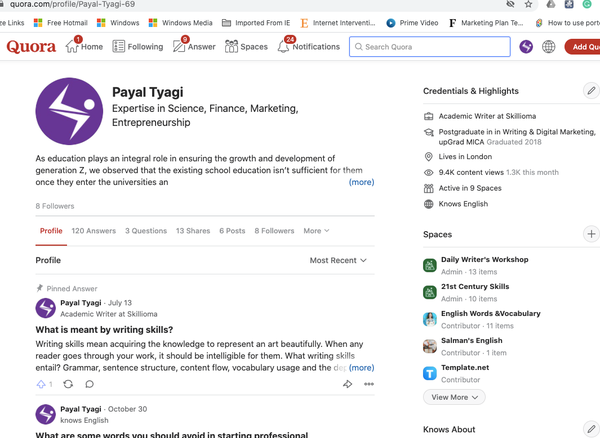Image resolution: width=600 pixels, height=438 pixels.
Task: Open the Daily Writer's Workshop space
Action: pyautogui.click(x=484, y=259)
